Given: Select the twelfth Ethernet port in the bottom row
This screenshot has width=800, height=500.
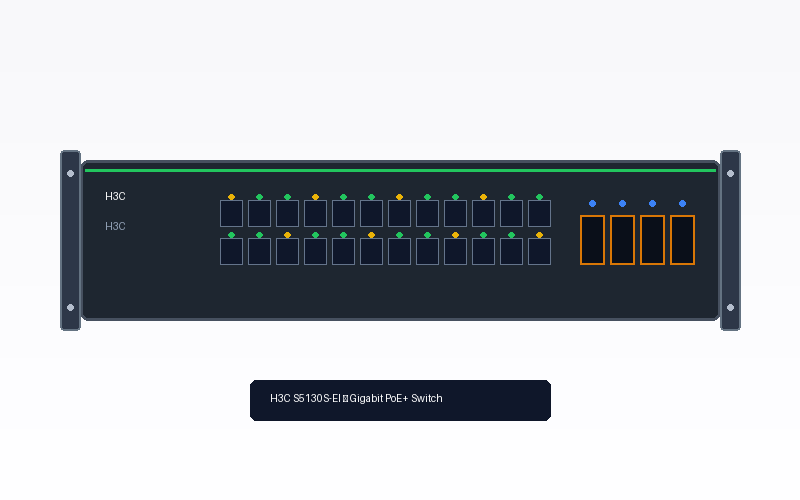Looking at the screenshot, I should pyautogui.click(x=539, y=252).
